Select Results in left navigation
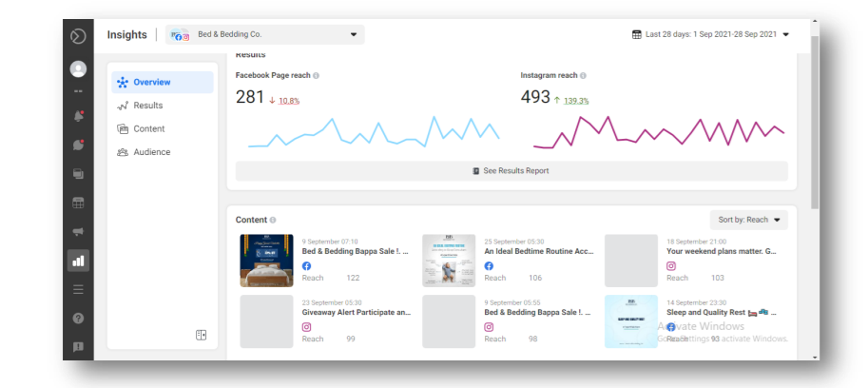 point(163,106)
